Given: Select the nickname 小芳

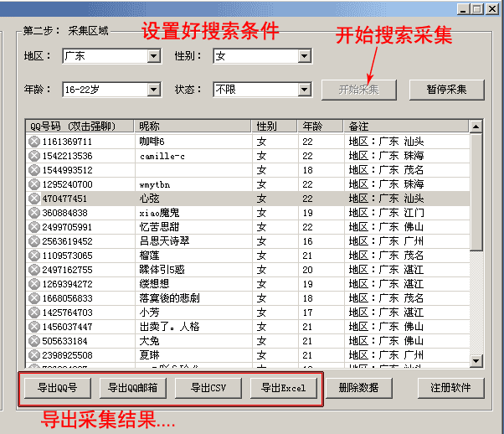Looking at the screenshot, I should coord(150,313).
